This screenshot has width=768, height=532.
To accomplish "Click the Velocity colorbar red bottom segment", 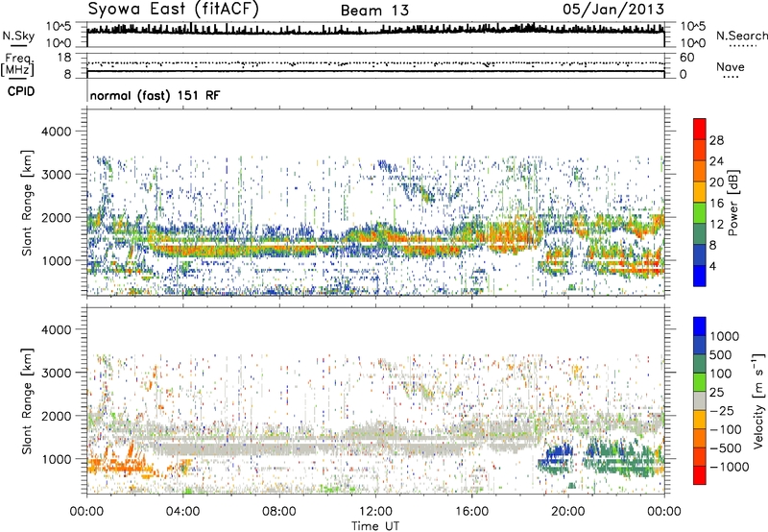I will [x=700, y=475].
